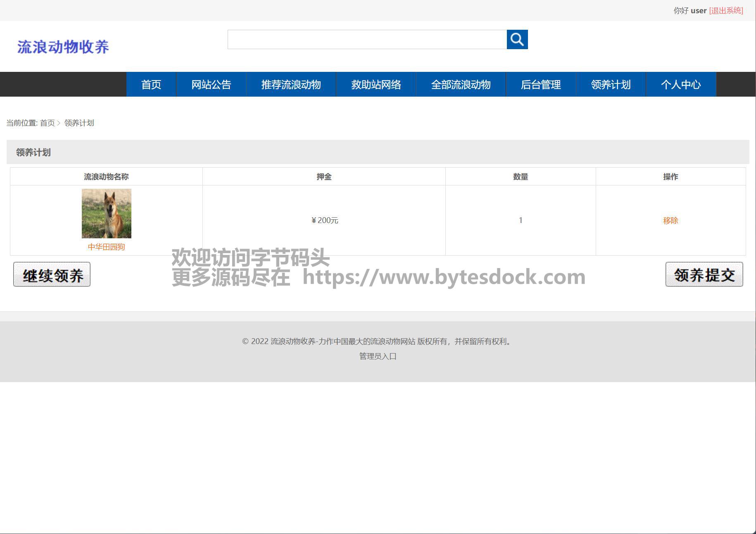The image size is (756, 534).
Task: Open 个人中心 in the navigation bar
Action: [681, 85]
